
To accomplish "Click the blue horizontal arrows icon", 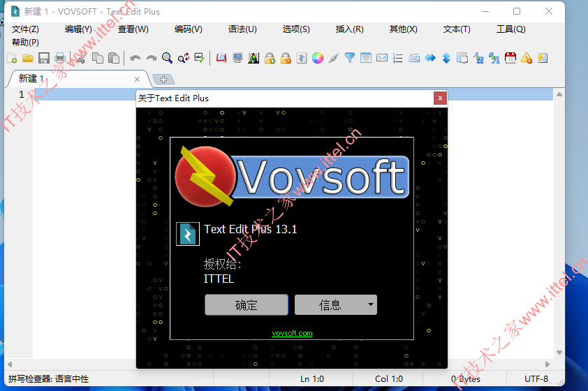I will [430, 58].
